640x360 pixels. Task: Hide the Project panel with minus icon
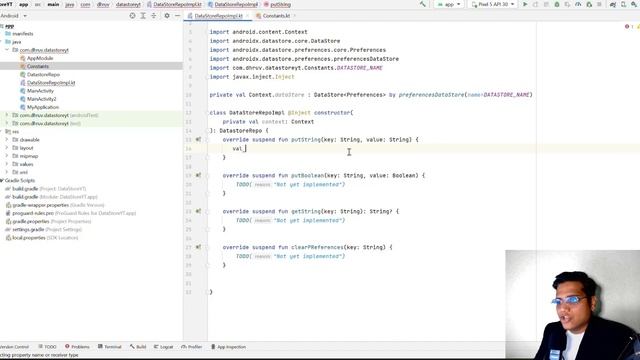point(177,16)
